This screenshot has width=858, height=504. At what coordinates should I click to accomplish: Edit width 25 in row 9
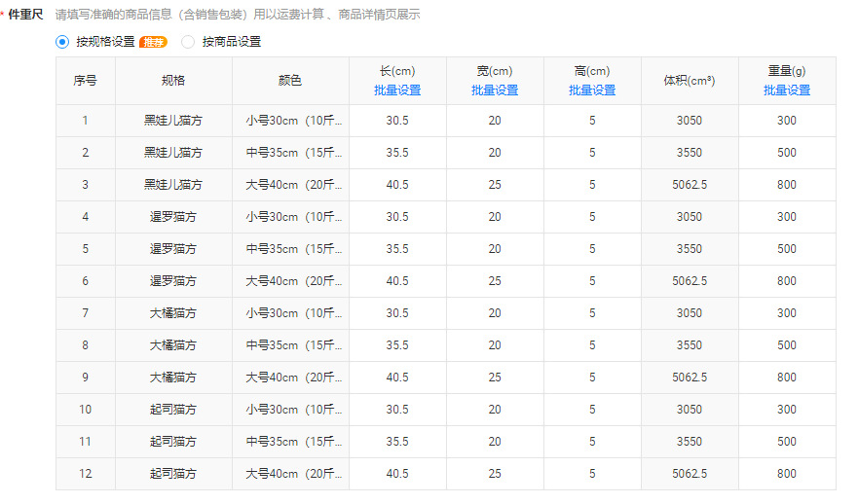pos(495,378)
